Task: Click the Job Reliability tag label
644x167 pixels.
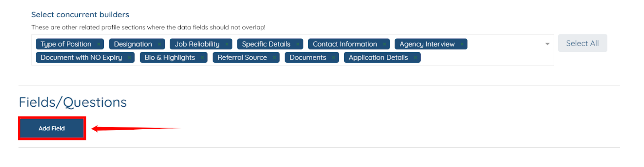Action: click(197, 44)
